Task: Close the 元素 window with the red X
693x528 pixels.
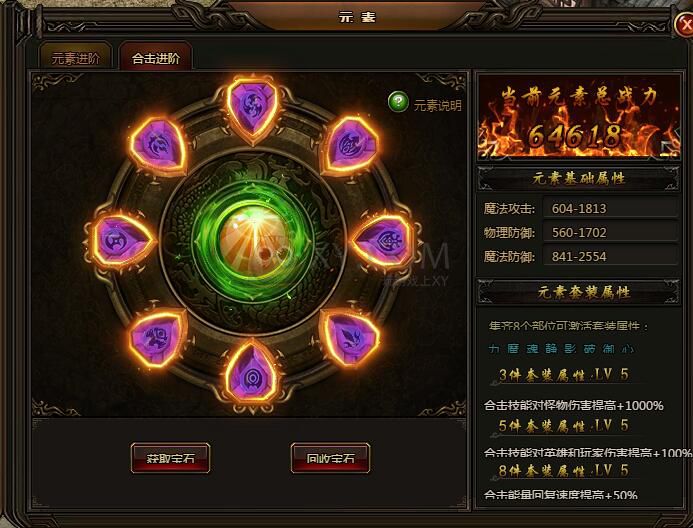Action: [x=683, y=24]
